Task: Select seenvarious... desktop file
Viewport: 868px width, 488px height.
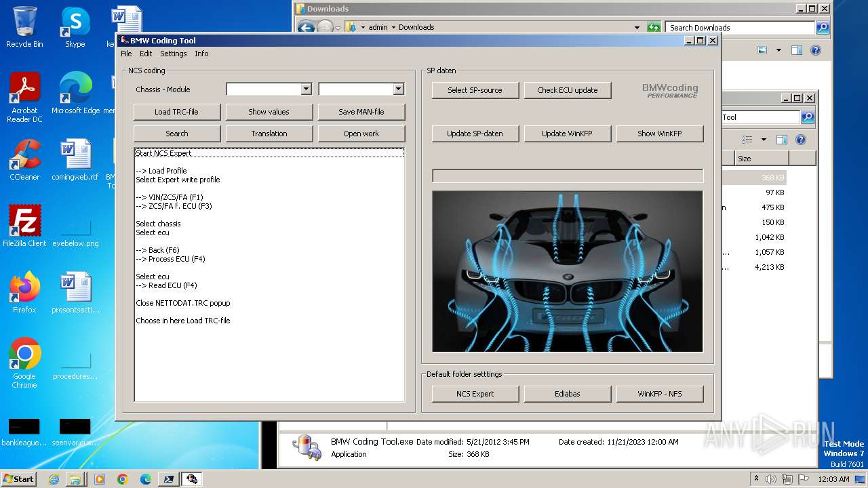Action: pyautogui.click(x=75, y=432)
